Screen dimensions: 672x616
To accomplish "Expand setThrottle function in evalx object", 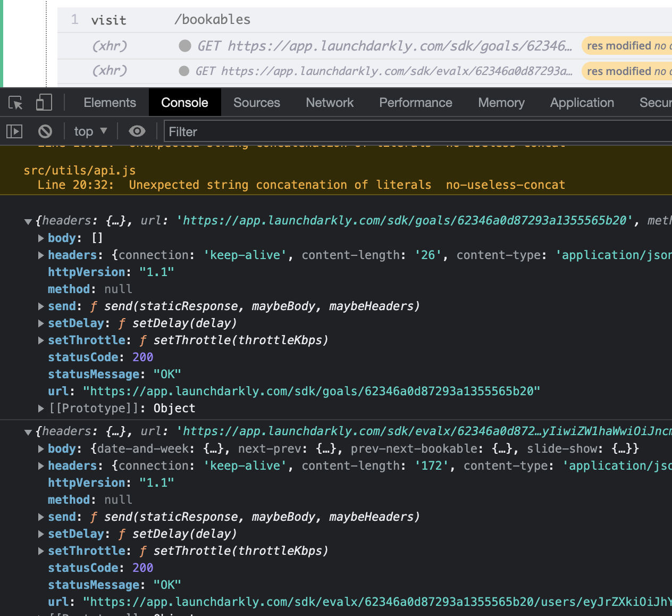I will (x=40, y=551).
